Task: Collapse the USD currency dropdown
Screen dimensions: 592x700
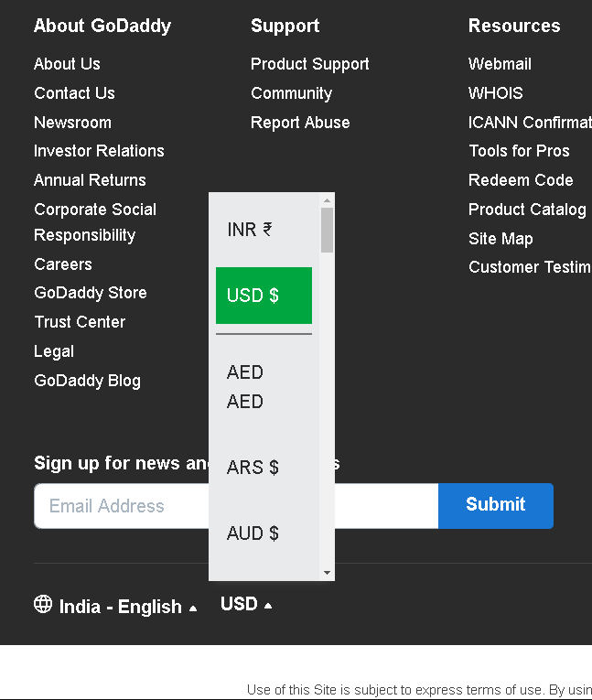Action: tap(245, 604)
